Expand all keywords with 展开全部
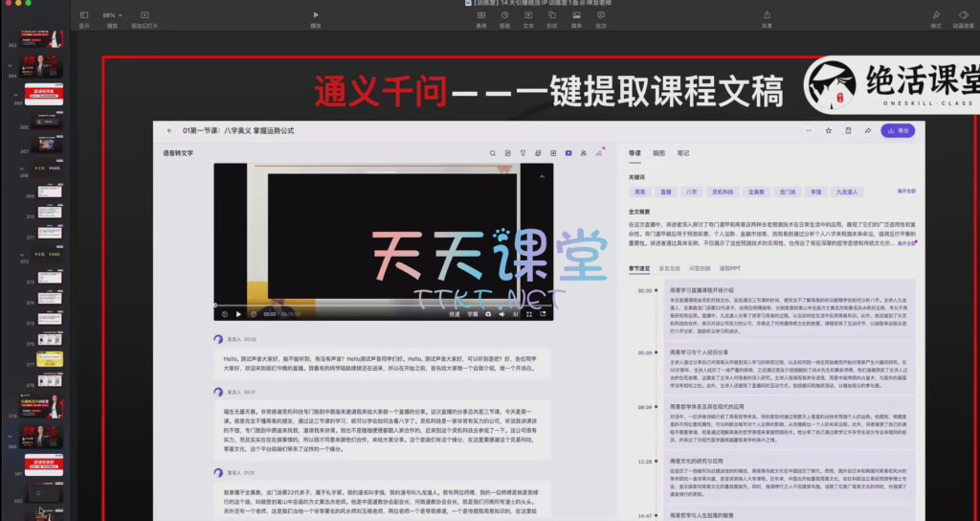The image size is (980, 521). click(x=906, y=192)
